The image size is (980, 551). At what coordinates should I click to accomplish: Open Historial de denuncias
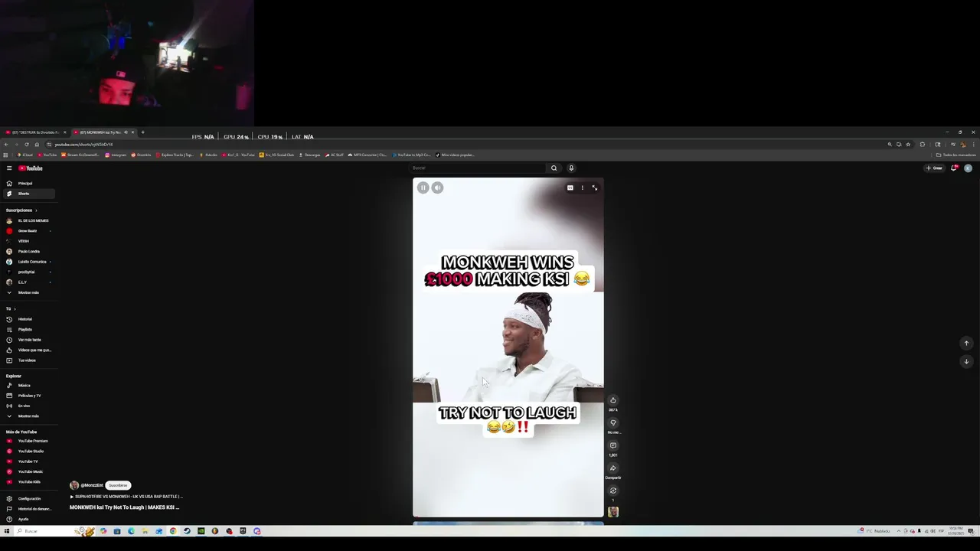(x=28, y=509)
